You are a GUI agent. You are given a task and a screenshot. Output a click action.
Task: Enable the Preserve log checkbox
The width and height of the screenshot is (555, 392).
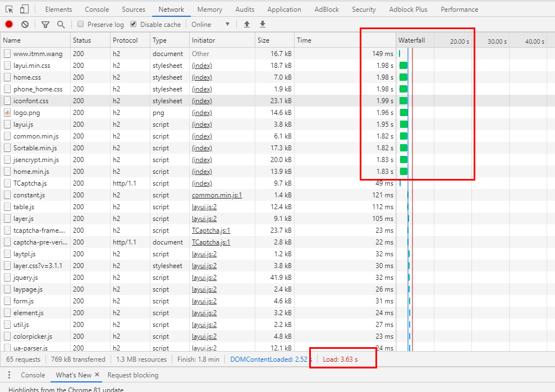80,24
